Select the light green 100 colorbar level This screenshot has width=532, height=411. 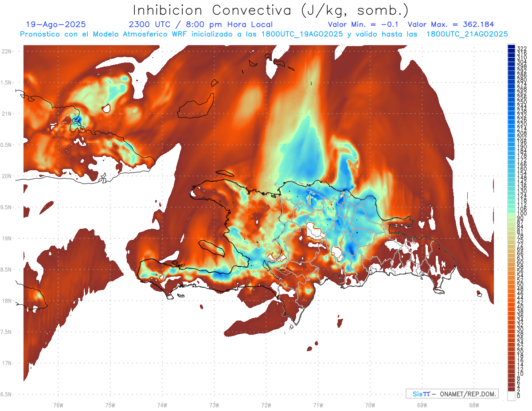click(511, 214)
